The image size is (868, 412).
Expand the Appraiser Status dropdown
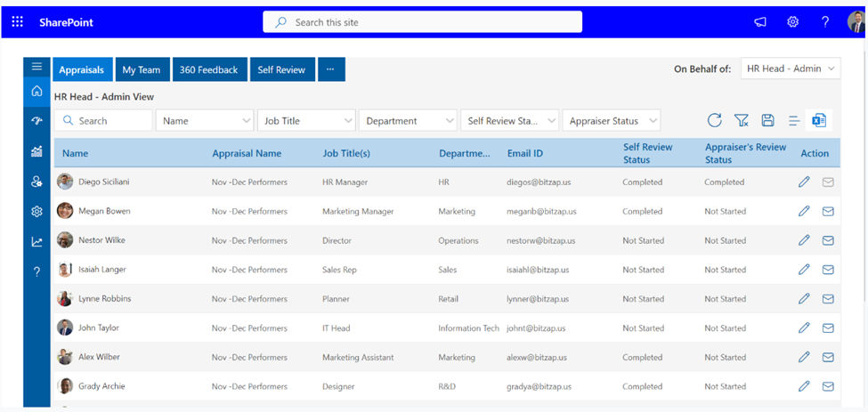[612, 121]
